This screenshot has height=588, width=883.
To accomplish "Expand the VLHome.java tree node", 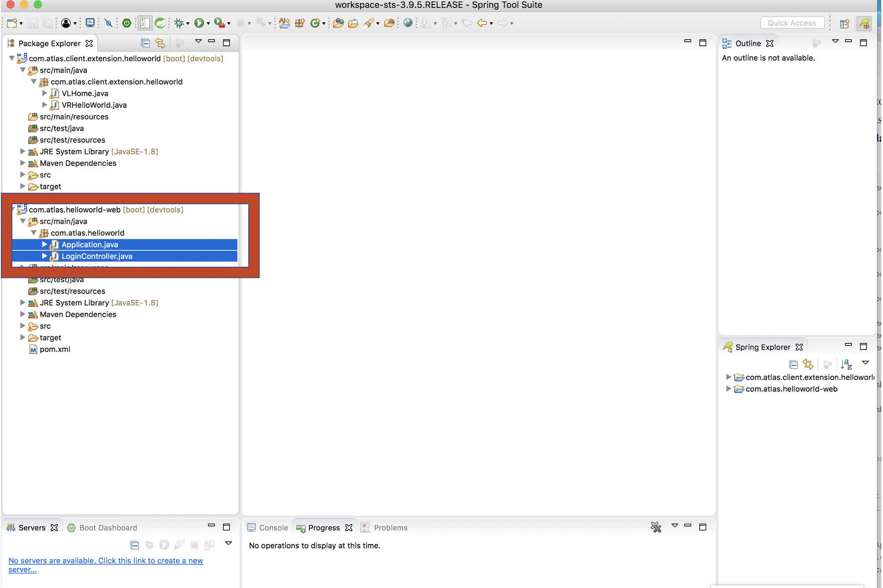I will click(x=44, y=93).
